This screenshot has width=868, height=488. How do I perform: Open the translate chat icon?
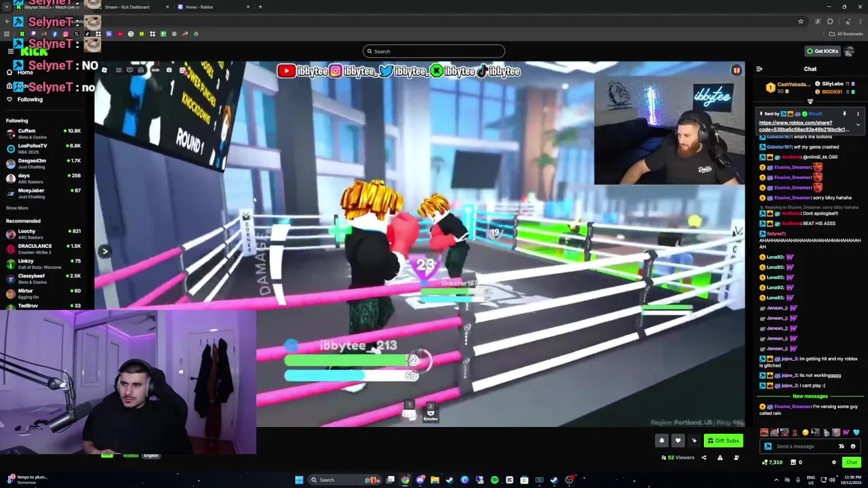(x=842, y=447)
